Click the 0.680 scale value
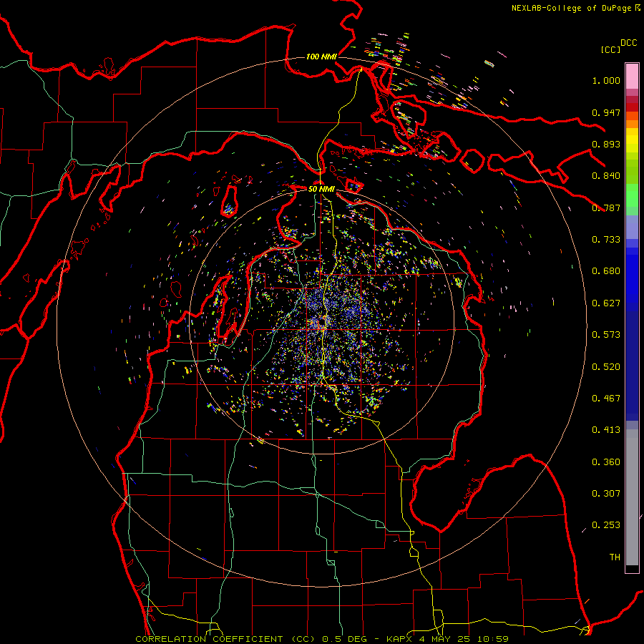 click(606, 271)
